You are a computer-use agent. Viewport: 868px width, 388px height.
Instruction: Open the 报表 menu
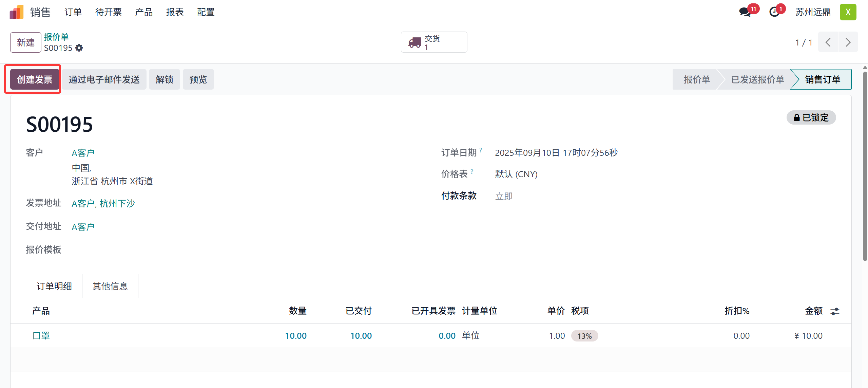pos(175,12)
